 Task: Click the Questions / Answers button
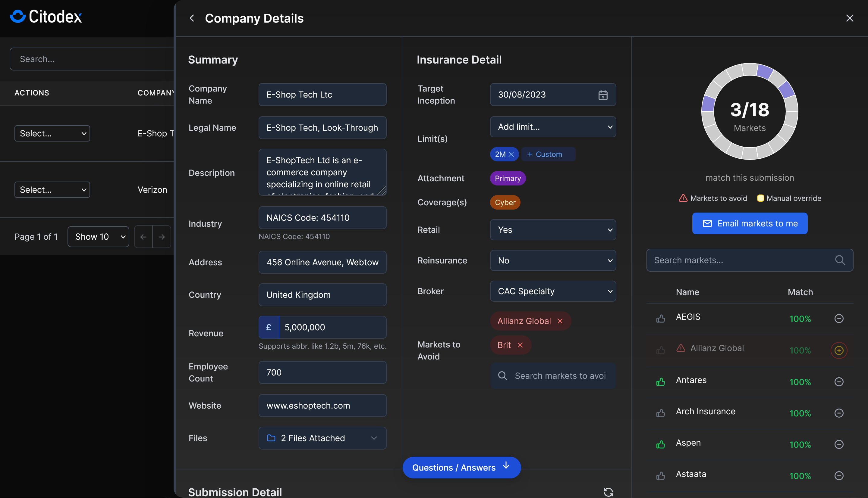[x=461, y=467]
